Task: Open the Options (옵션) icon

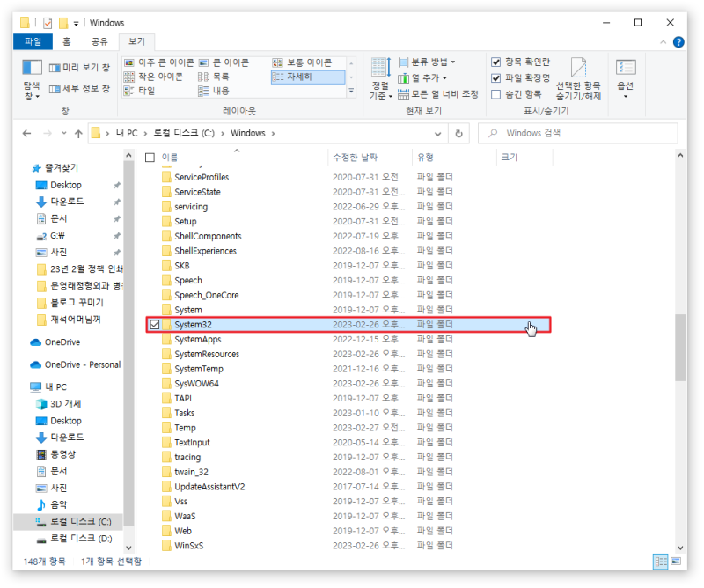Action: pos(626,69)
